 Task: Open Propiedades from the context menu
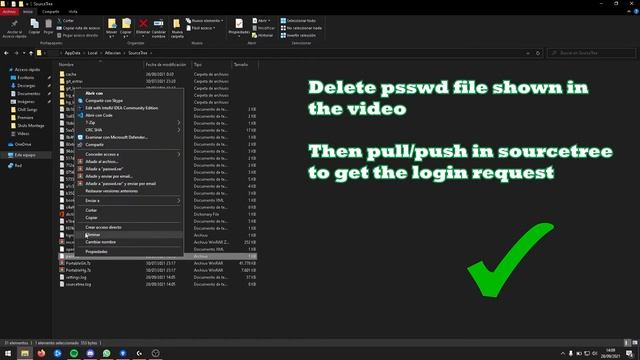[96, 252]
